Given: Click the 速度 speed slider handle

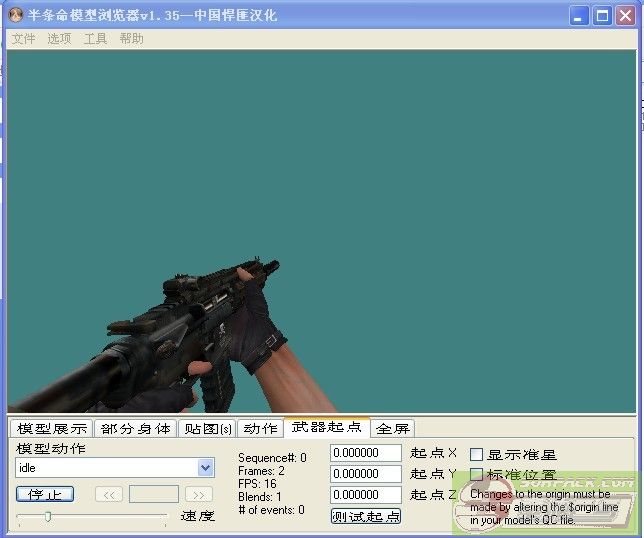Looking at the screenshot, I should (47, 516).
